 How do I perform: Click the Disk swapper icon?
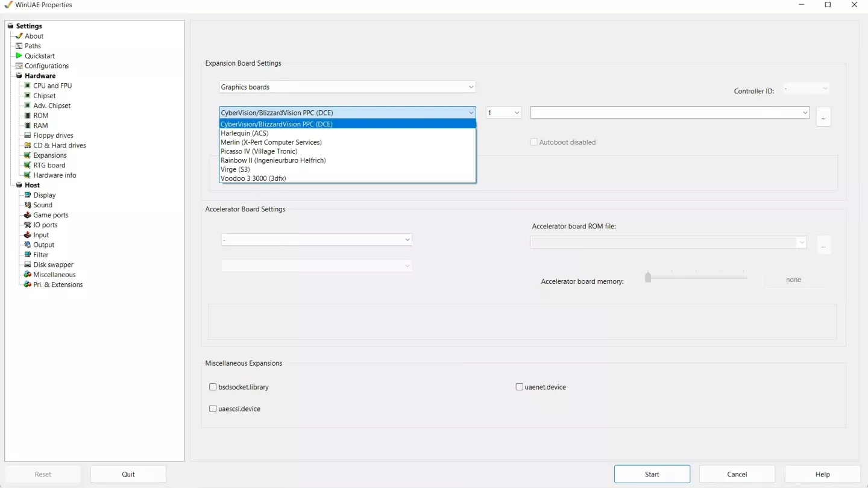(27, 264)
